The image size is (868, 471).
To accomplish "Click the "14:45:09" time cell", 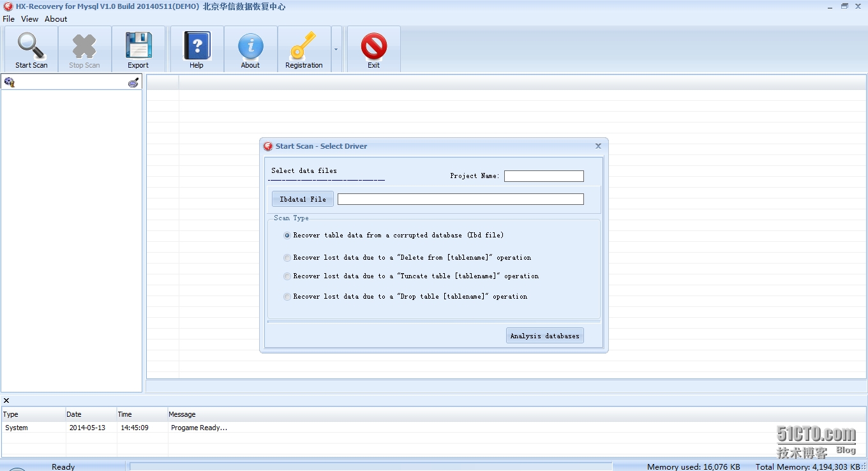I will pos(135,428).
